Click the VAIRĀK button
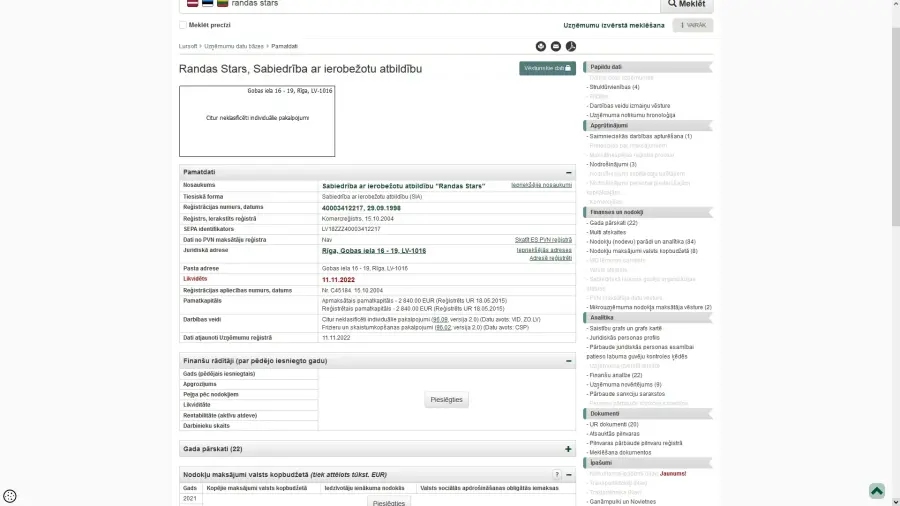Viewport: 900px width, 506px height. click(x=693, y=25)
